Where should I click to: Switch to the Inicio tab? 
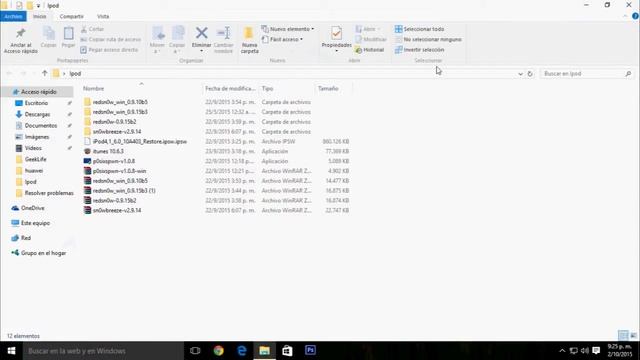40,16
